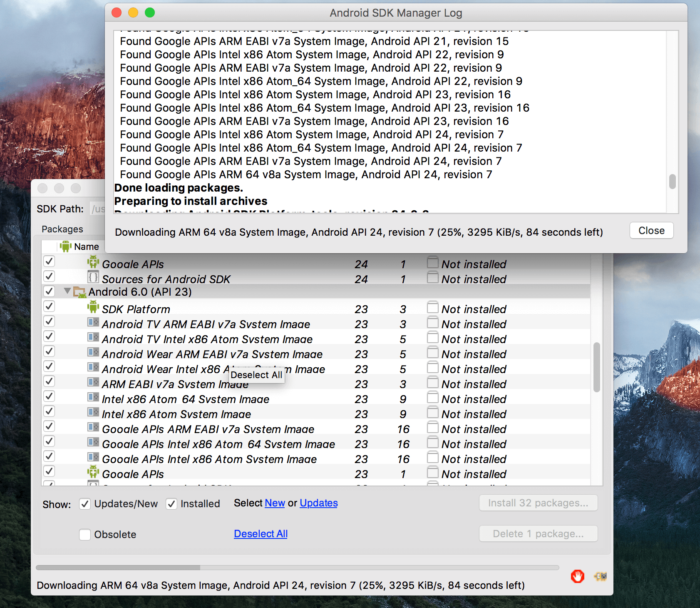The width and height of the screenshot is (700, 608).
Task: Click the Sources for Android SDK 24 icon
Action: [x=93, y=277]
